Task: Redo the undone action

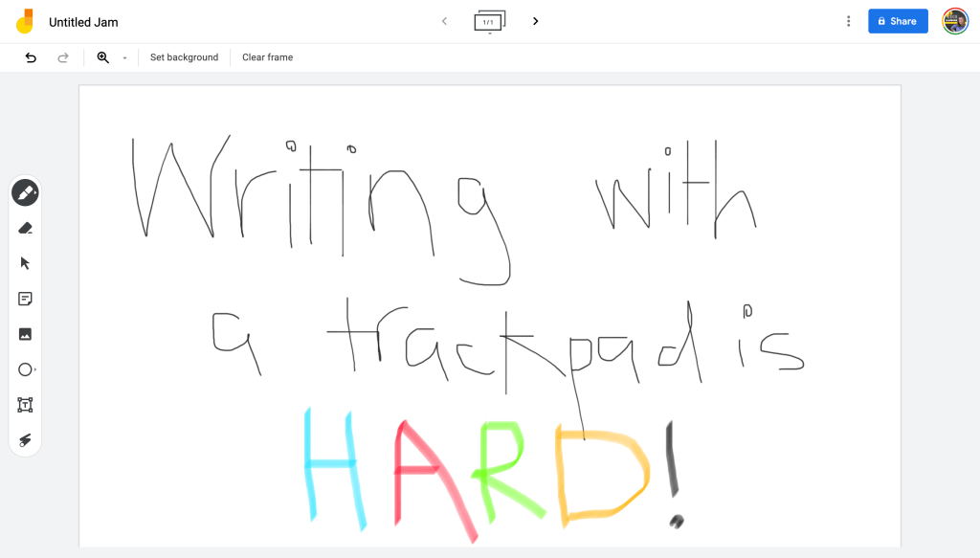Action: 63,57
